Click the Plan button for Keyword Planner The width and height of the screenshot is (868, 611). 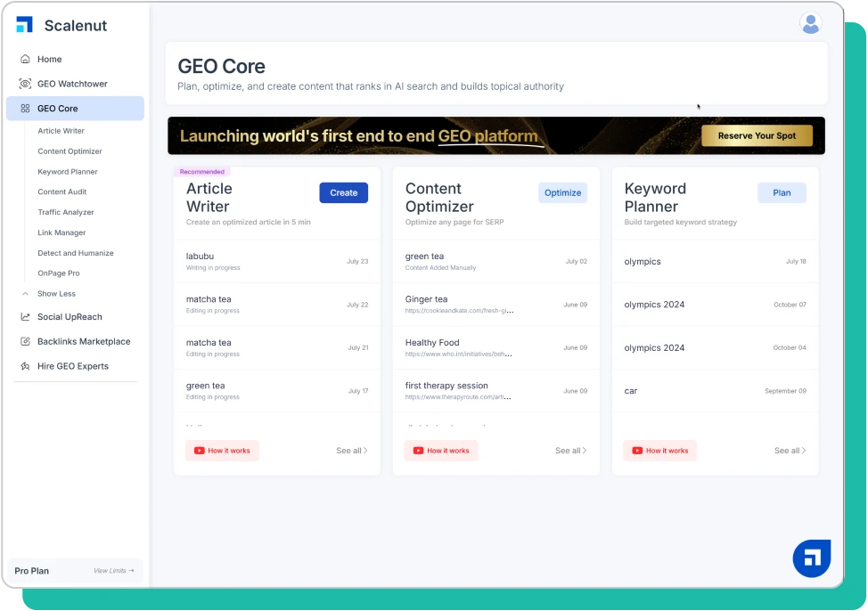click(782, 192)
